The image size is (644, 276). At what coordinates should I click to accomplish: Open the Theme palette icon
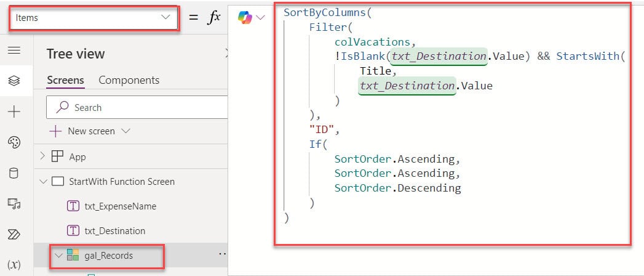14,142
